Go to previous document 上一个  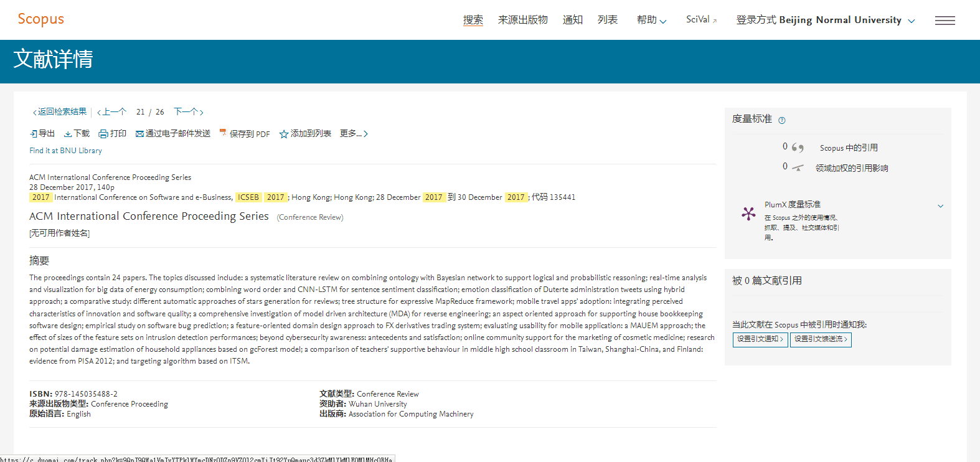point(111,112)
